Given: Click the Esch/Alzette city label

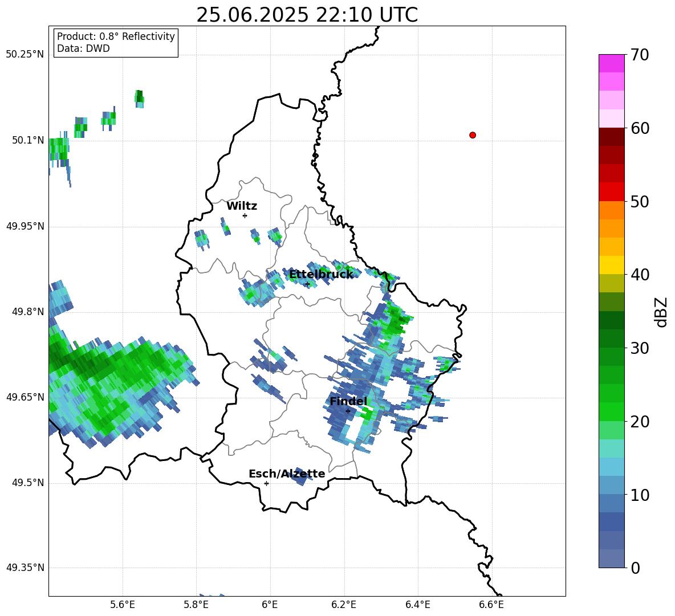Looking at the screenshot, I should point(287,474).
